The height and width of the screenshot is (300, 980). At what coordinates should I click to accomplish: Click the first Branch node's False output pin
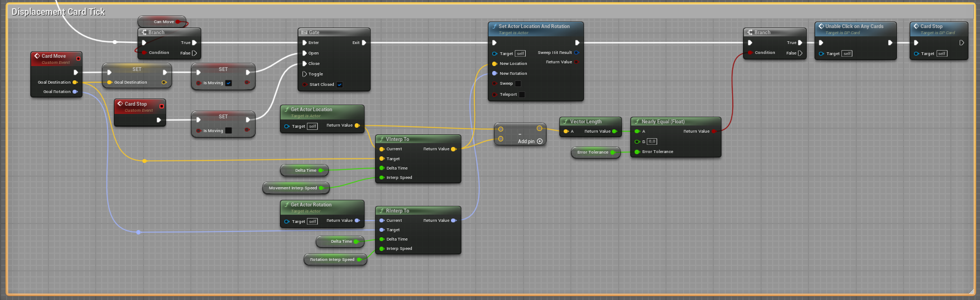[194, 53]
